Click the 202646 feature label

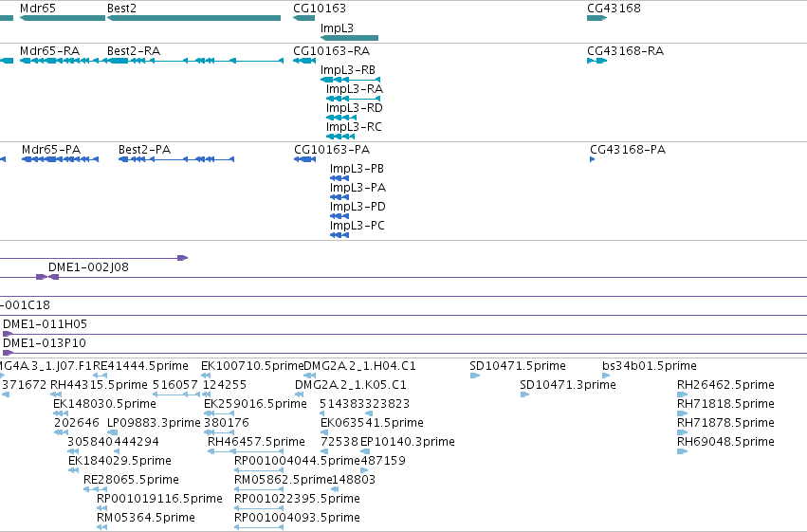click(77, 423)
